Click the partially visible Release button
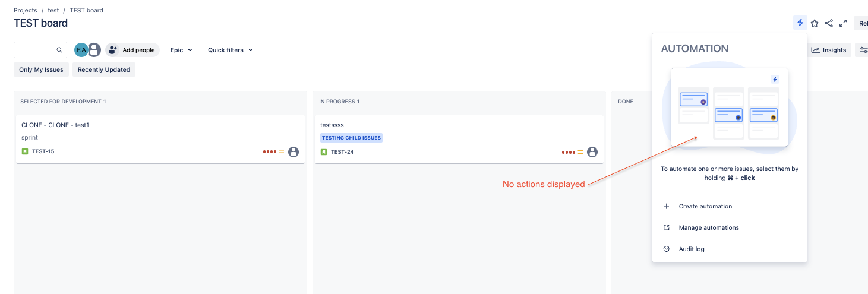 click(x=861, y=23)
